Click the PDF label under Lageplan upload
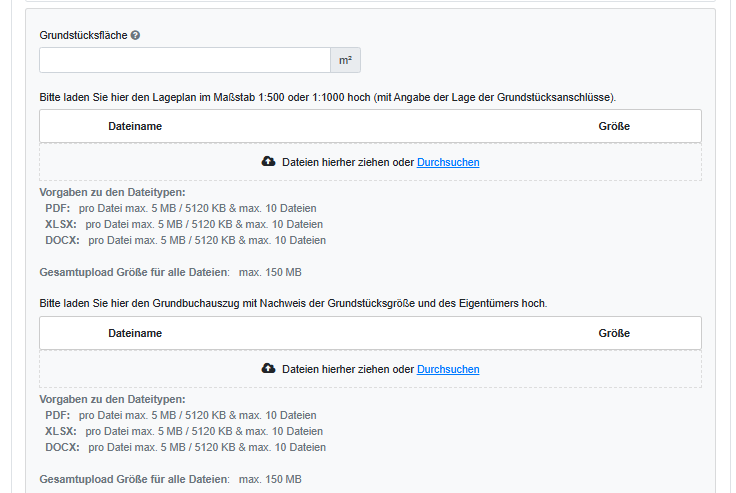This screenshot has height=493, width=736. (x=57, y=208)
